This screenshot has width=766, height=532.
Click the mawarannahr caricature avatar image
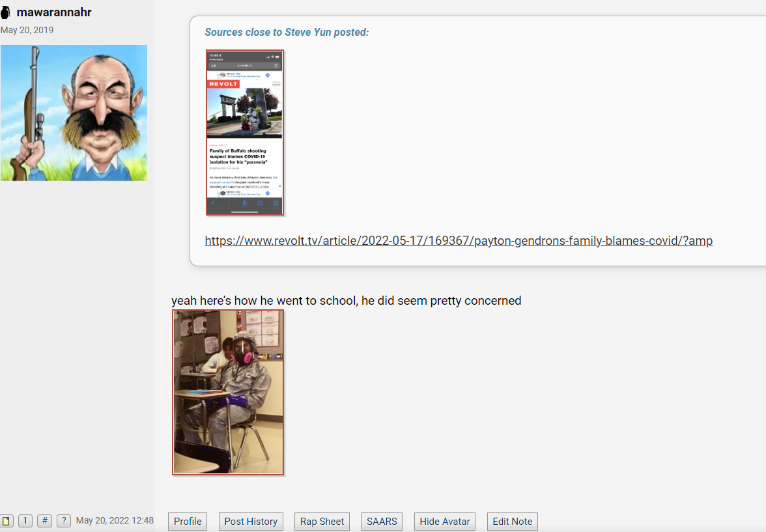(74, 113)
